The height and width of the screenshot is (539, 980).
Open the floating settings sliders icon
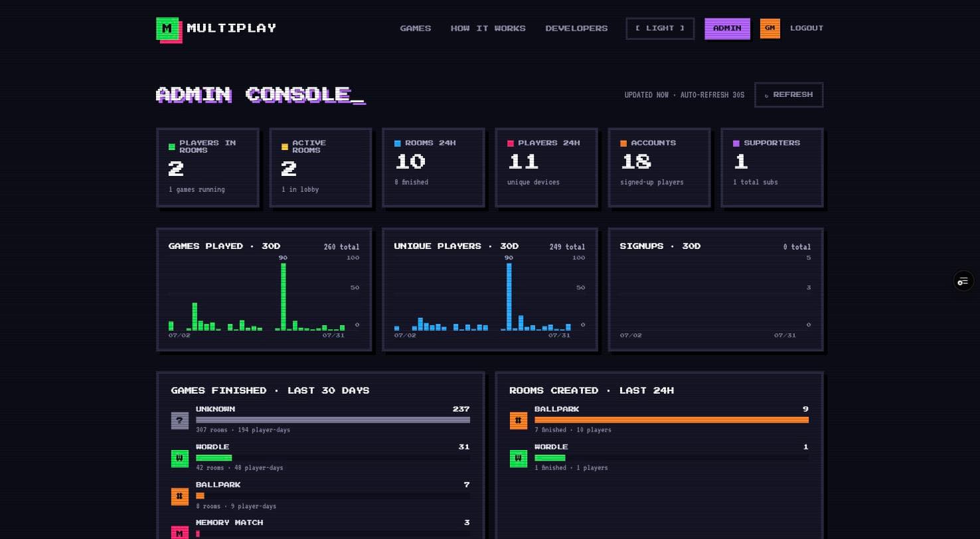963,281
